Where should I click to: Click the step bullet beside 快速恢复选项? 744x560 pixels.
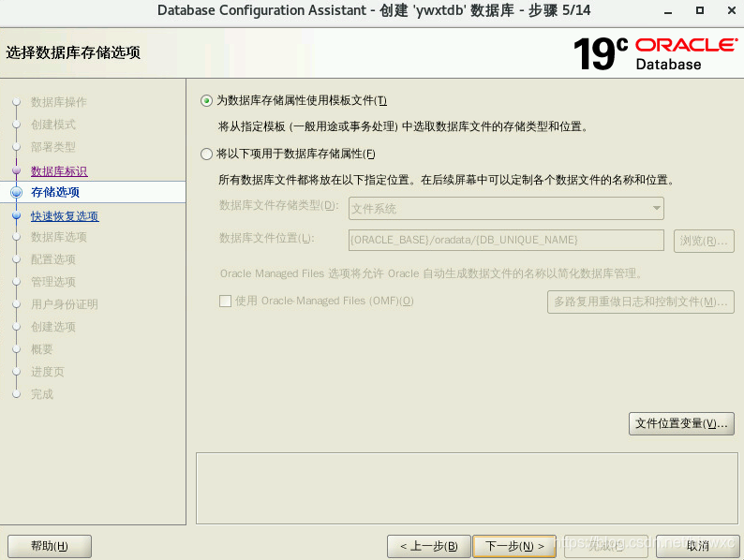click(17, 215)
